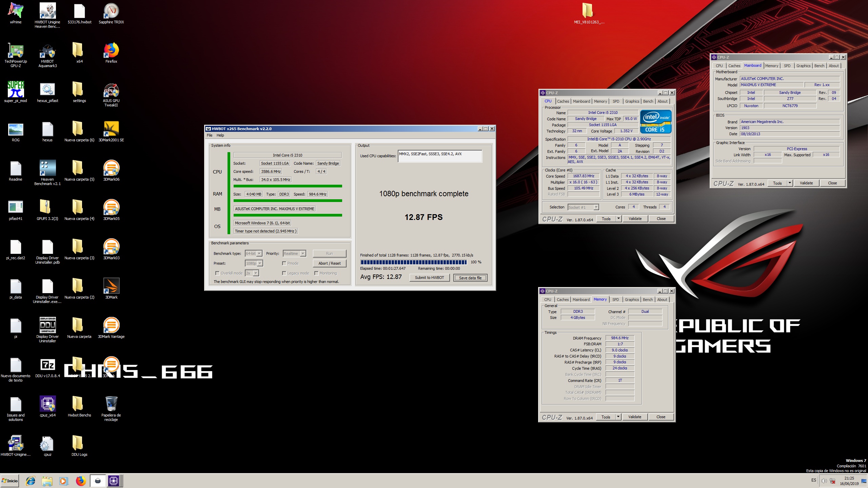Select the Firefox desktop icon
Image resolution: width=868 pixels, height=488 pixels.
(111, 53)
